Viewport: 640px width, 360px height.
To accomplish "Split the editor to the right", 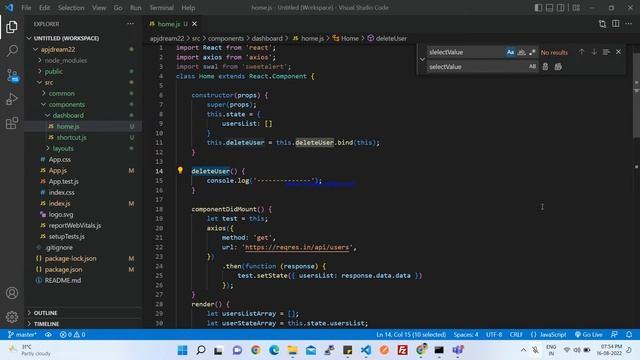I will 616,24.
